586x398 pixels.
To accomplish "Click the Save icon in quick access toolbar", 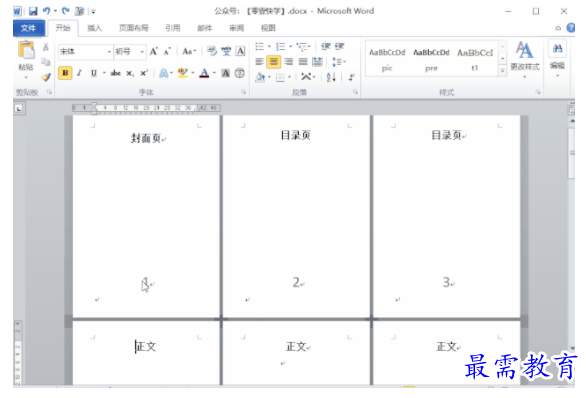I will tap(33, 11).
